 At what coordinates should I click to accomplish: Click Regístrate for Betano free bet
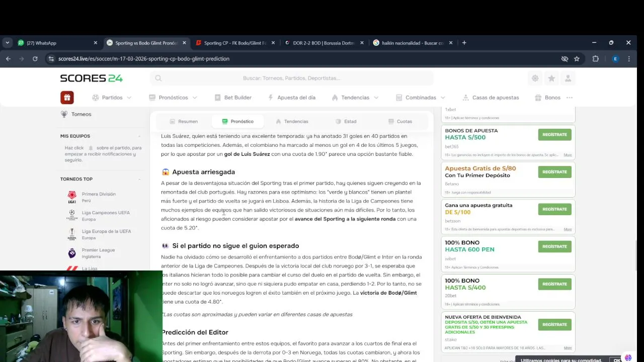pos(554,172)
